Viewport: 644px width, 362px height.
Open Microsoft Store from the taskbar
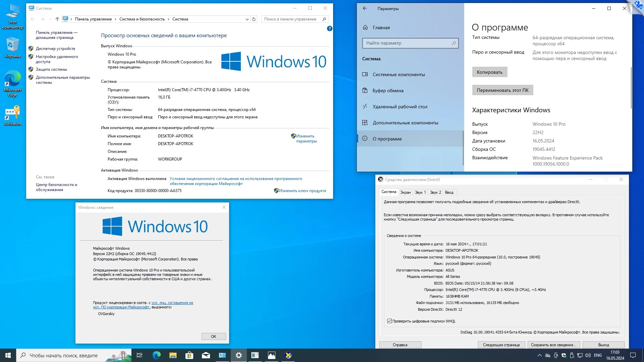(x=189, y=355)
